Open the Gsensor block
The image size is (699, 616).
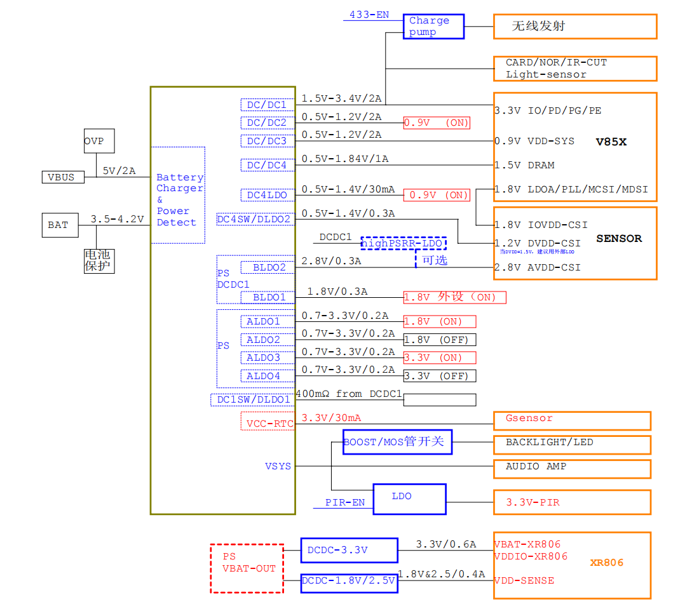571,420
